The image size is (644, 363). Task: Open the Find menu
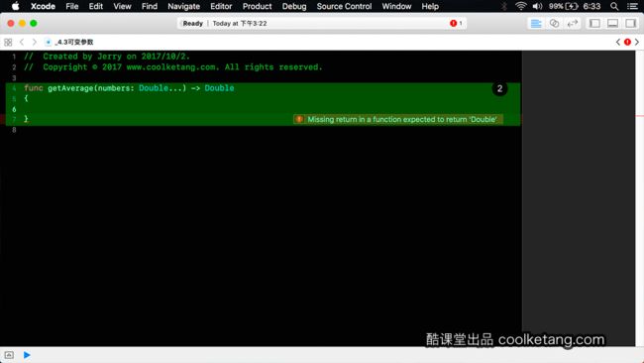tap(149, 6)
